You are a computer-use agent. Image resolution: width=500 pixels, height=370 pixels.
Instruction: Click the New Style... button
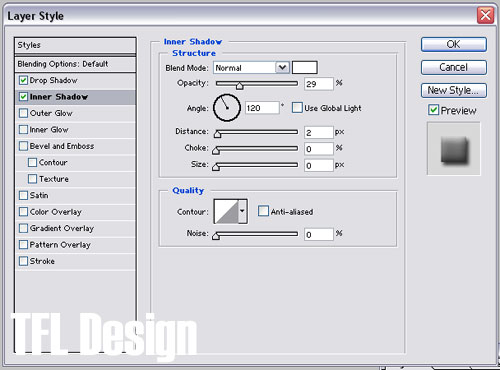tap(454, 90)
